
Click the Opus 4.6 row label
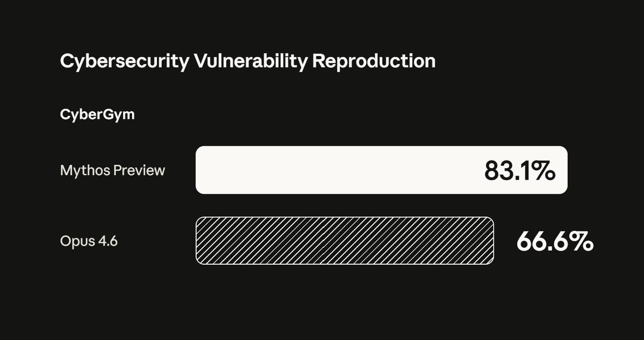pos(88,241)
